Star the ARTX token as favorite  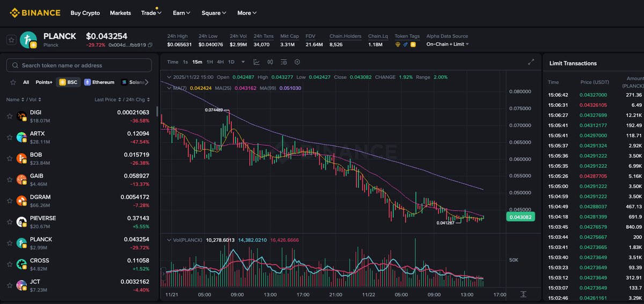pyautogui.click(x=10, y=137)
